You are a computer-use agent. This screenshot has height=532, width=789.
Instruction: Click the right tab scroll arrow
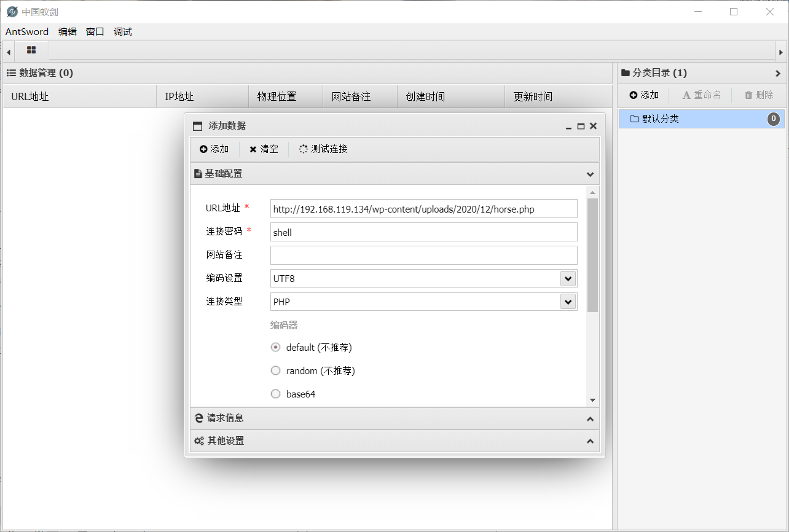pyautogui.click(x=780, y=52)
